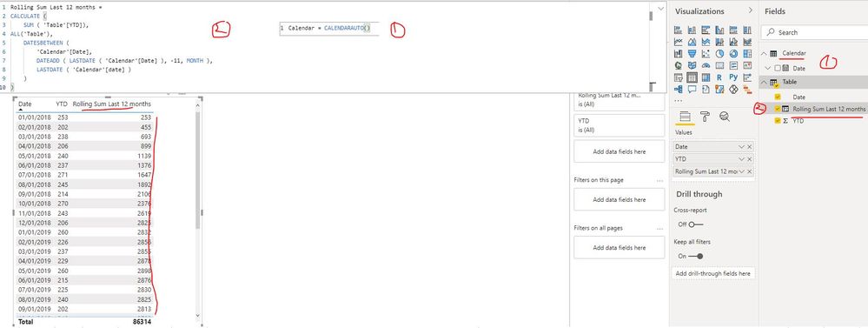Choose the 100% stacked bar chart visual
The width and height of the screenshot is (868, 328).
coord(733,30)
